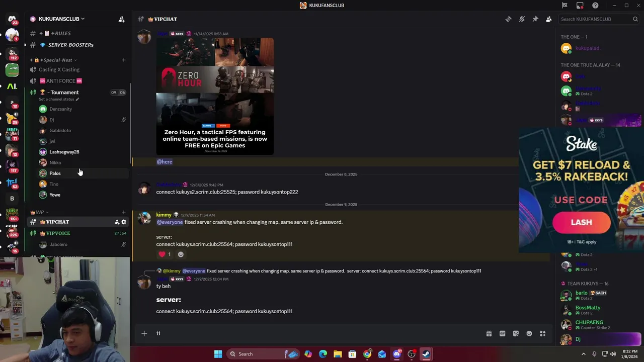Screen dimensions: 644x362
Task: Open the Zero Hour image attachment
Action: [215, 97]
